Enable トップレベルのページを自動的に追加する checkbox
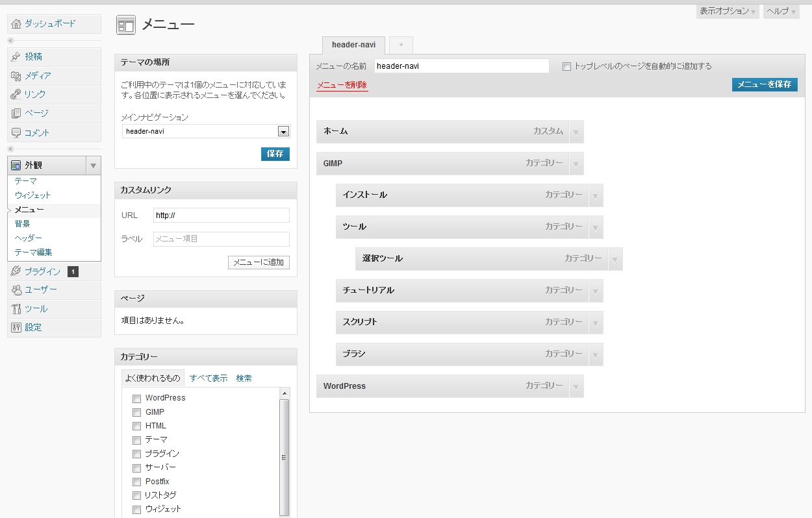This screenshot has height=518, width=812. (566, 66)
